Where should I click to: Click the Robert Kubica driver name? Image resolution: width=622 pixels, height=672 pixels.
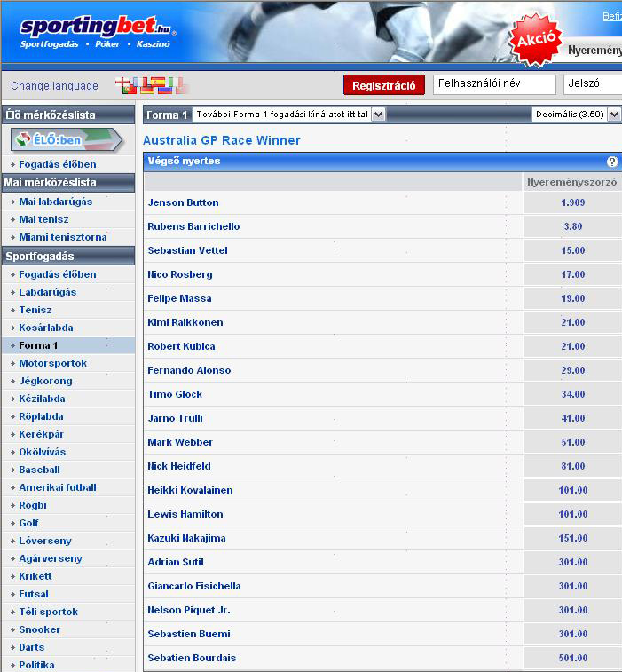pos(181,347)
